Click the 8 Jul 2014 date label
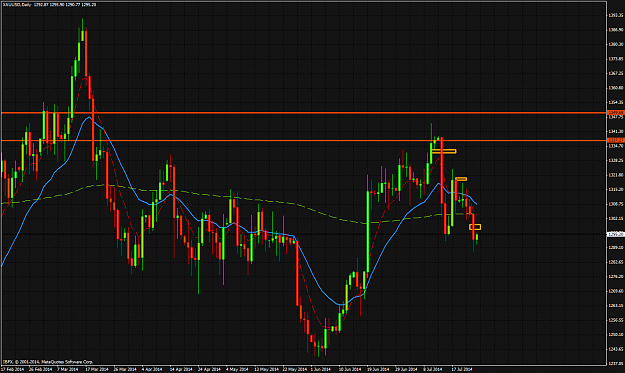The height and width of the screenshot is (373, 625). point(433,369)
